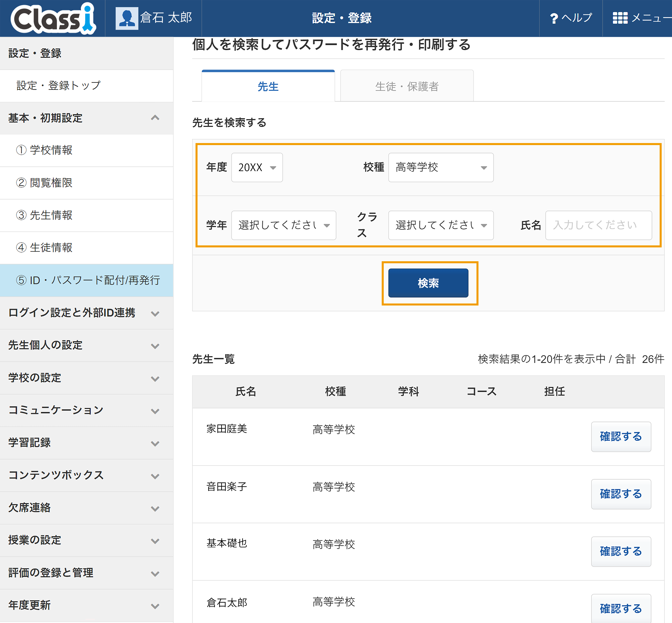Click 確認する for 音田楽子

(621, 494)
